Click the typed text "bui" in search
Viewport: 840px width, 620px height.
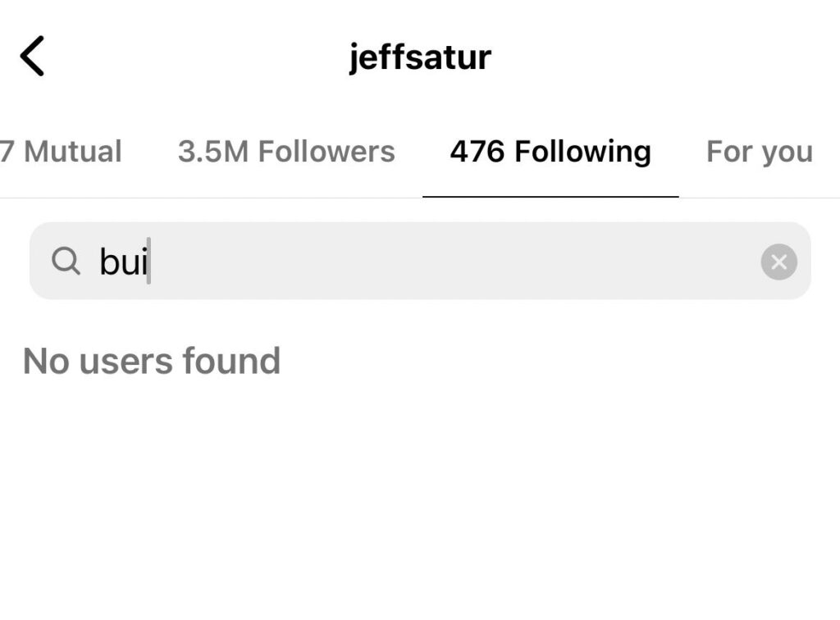pyautogui.click(x=123, y=262)
